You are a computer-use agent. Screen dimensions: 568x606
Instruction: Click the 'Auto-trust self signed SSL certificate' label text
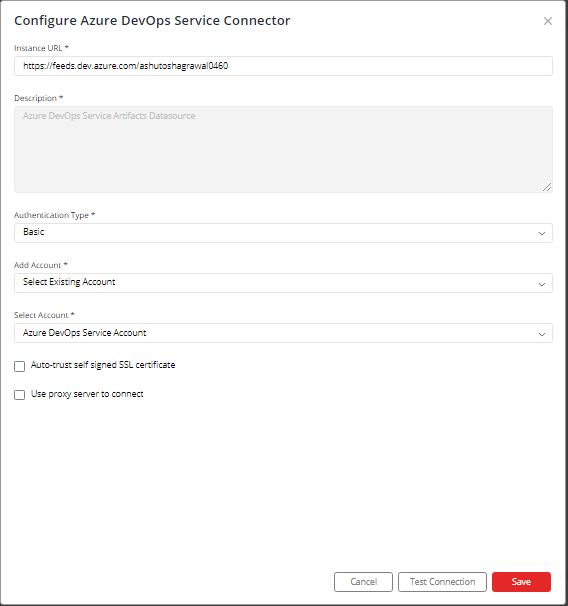pos(103,365)
